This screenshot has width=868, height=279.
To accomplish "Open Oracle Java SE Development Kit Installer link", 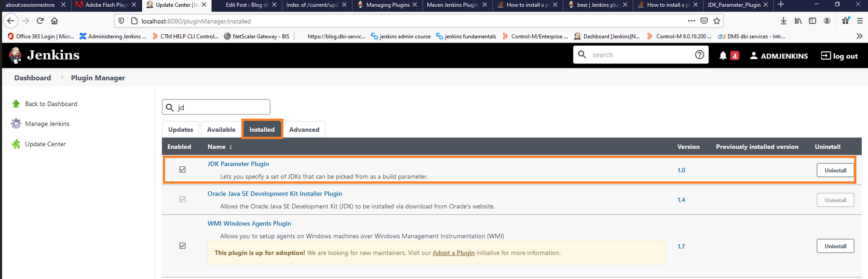I will pyautogui.click(x=275, y=193).
